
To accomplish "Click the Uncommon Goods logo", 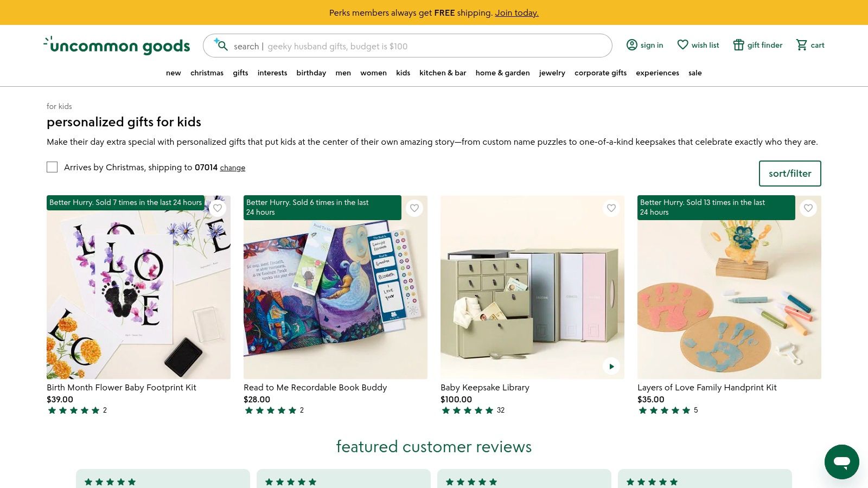I will 117,46.
